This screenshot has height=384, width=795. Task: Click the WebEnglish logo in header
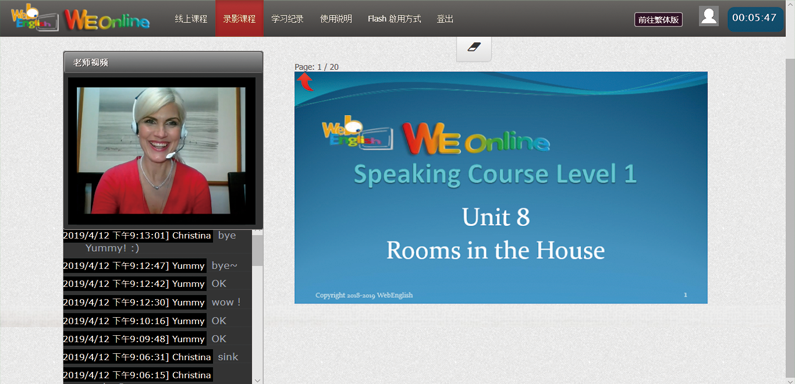(x=34, y=18)
